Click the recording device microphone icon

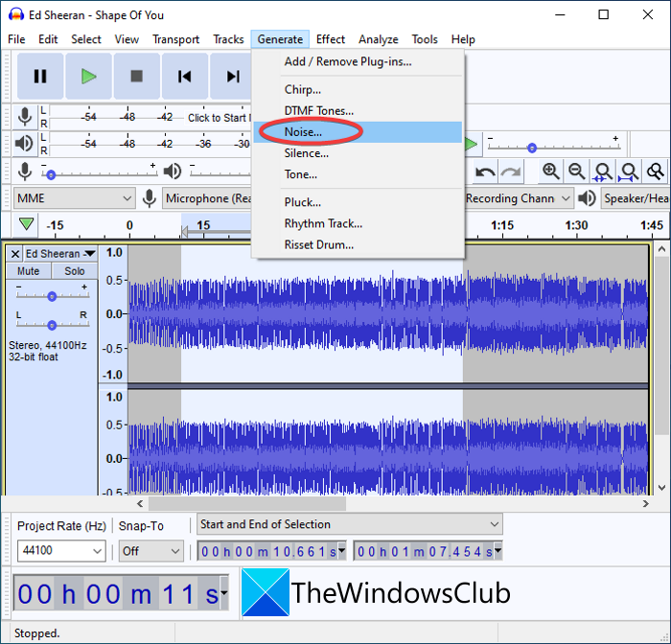click(149, 198)
